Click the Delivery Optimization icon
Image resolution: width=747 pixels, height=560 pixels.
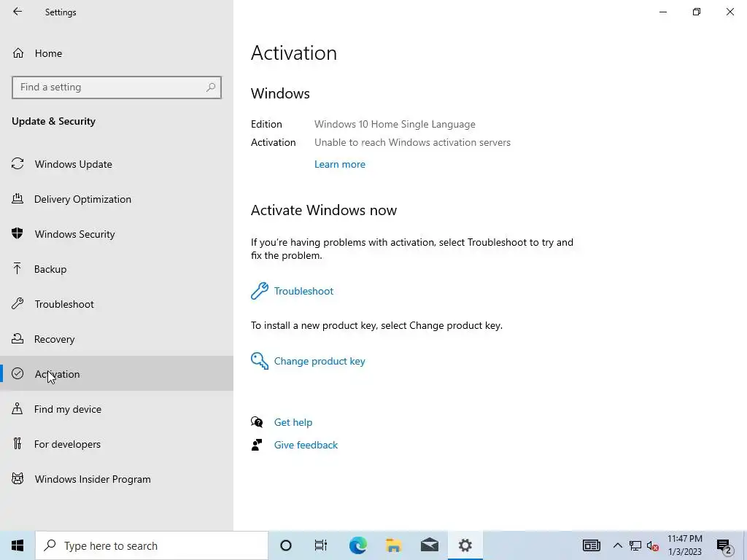coord(18,199)
